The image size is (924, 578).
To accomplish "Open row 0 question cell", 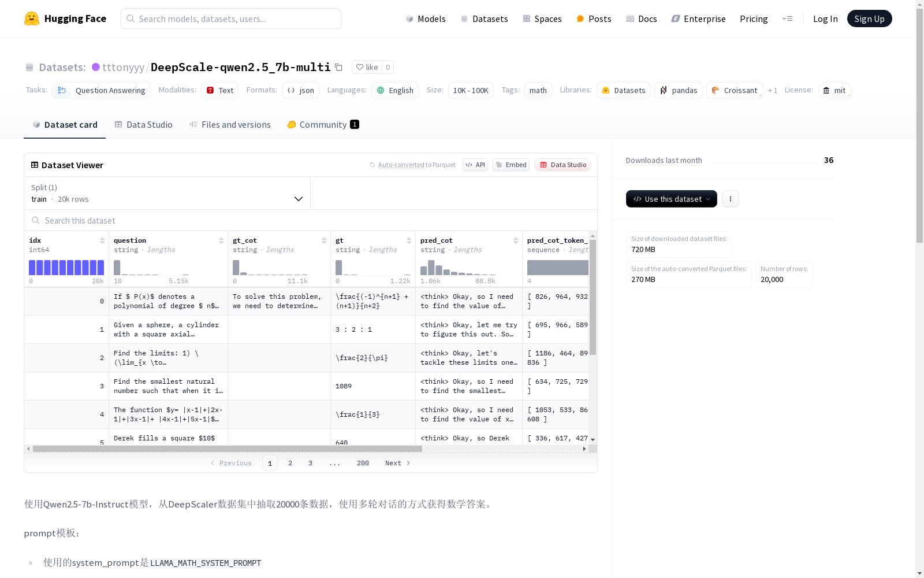I will pyautogui.click(x=168, y=301).
